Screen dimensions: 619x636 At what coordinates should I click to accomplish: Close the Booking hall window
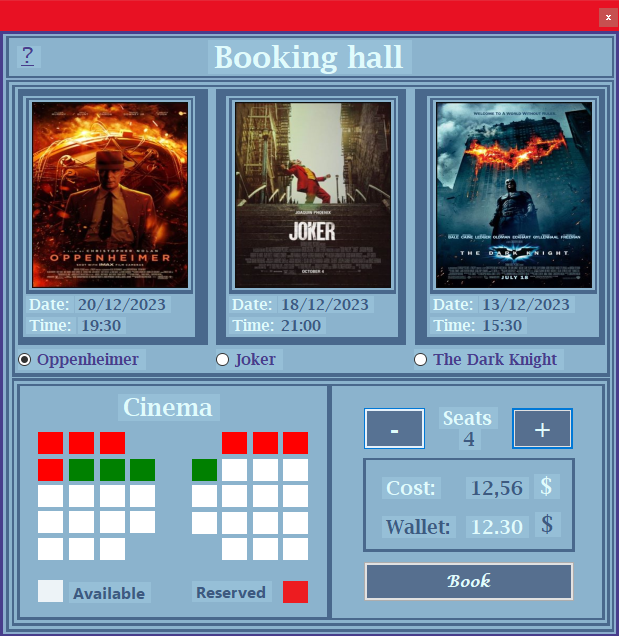click(x=608, y=17)
